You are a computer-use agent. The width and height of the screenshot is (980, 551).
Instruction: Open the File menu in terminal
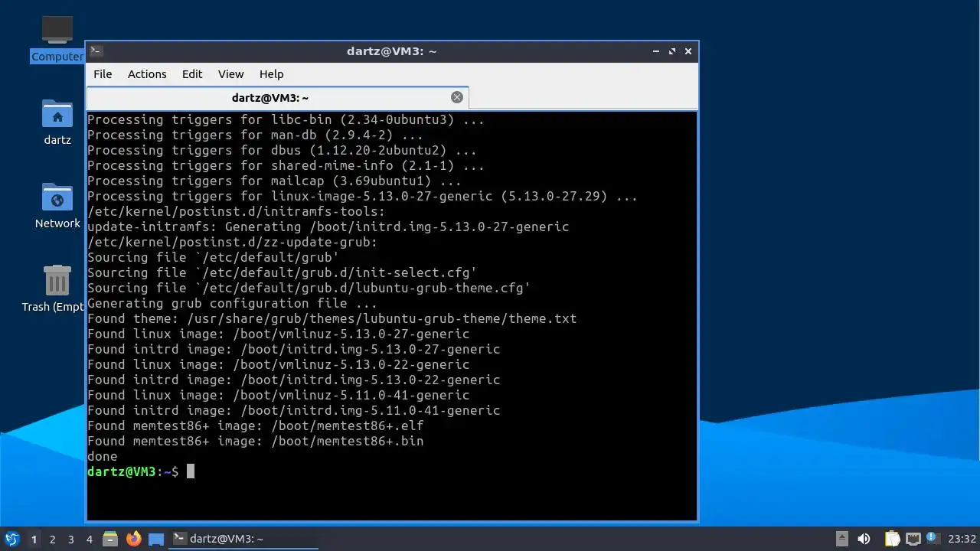(103, 74)
